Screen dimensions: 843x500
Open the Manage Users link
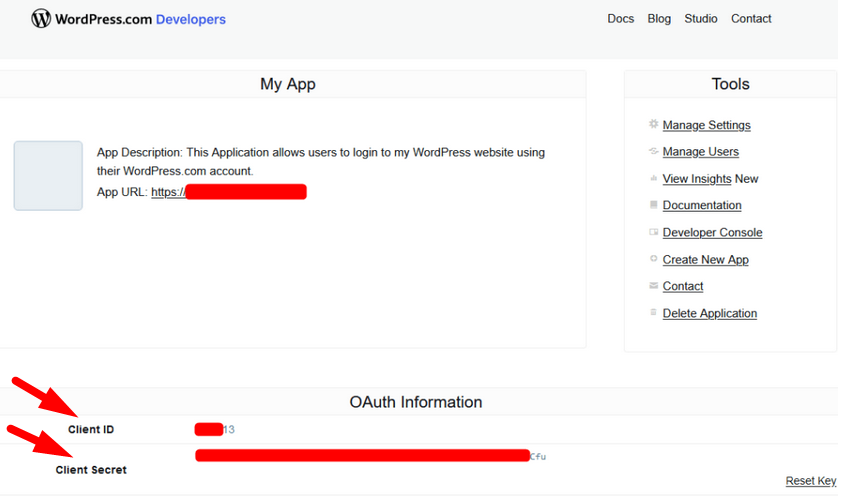click(700, 152)
